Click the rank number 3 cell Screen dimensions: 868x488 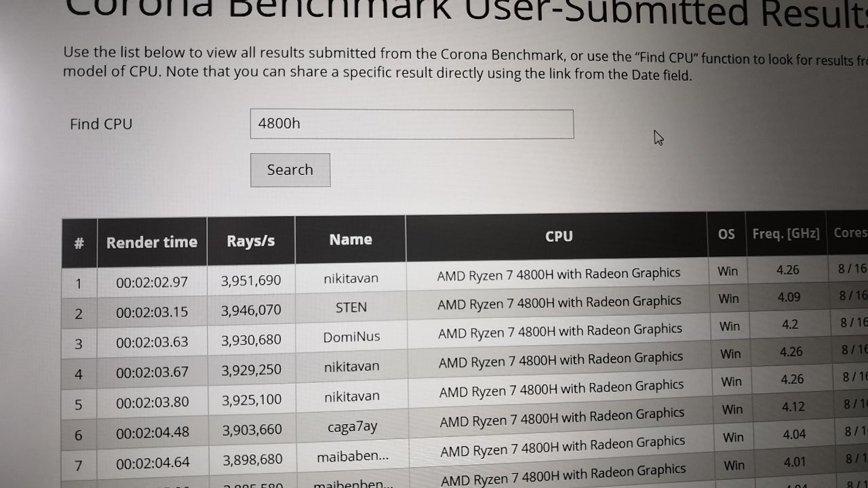pos(79,344)
